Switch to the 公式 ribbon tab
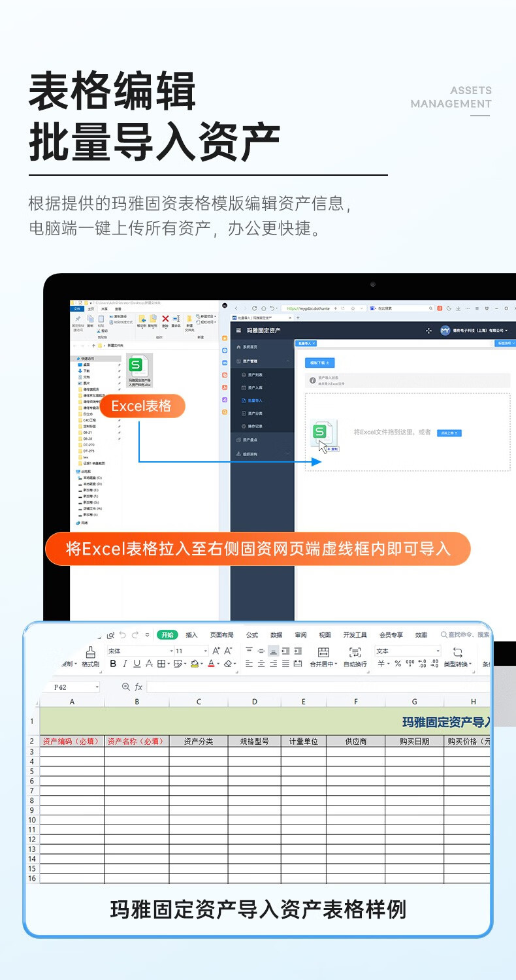Screen dimensions: 516x980 252,634
